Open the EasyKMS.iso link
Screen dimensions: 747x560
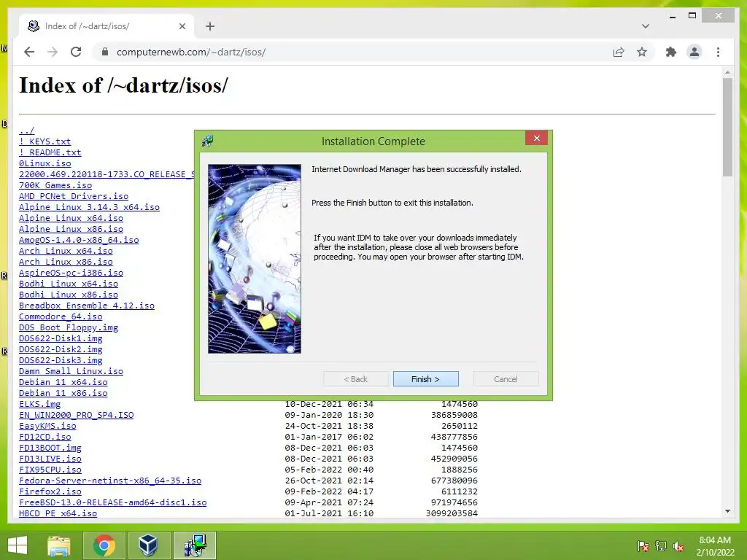point(47,426)
